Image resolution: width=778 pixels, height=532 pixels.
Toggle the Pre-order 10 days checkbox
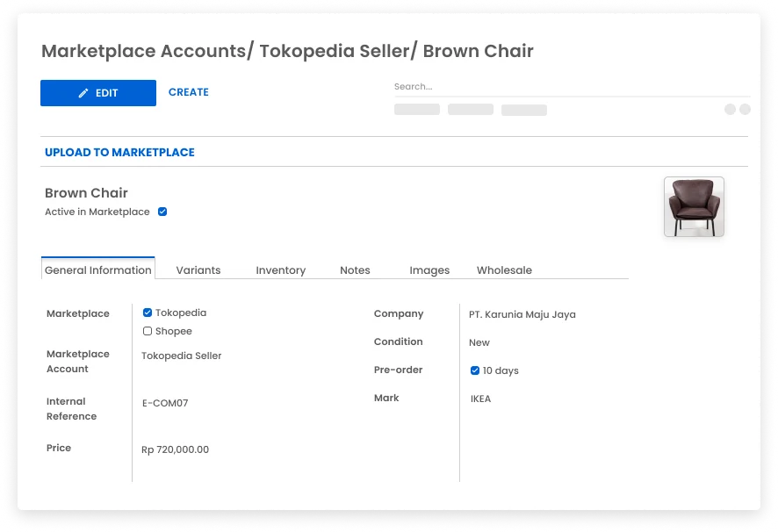tap(475, 370)
